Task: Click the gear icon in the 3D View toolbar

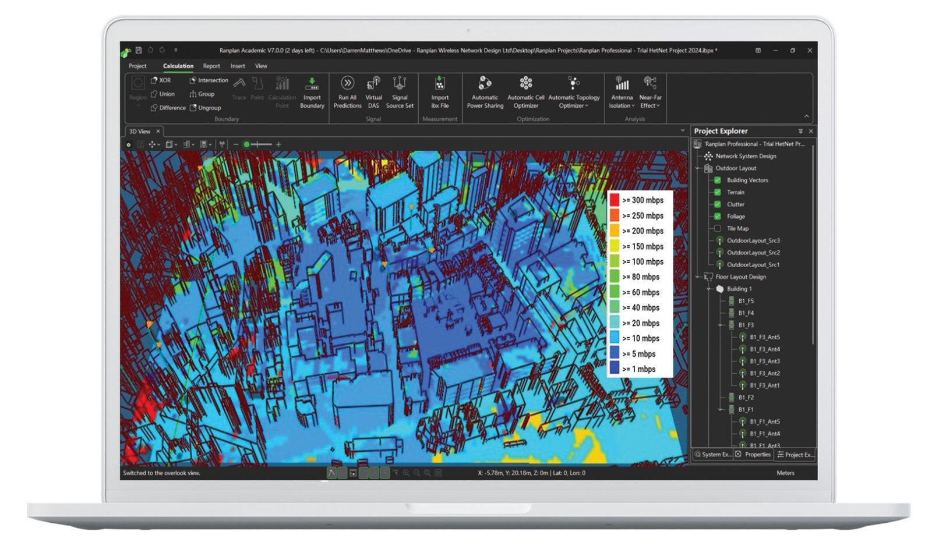Action: tap(129, 144)
